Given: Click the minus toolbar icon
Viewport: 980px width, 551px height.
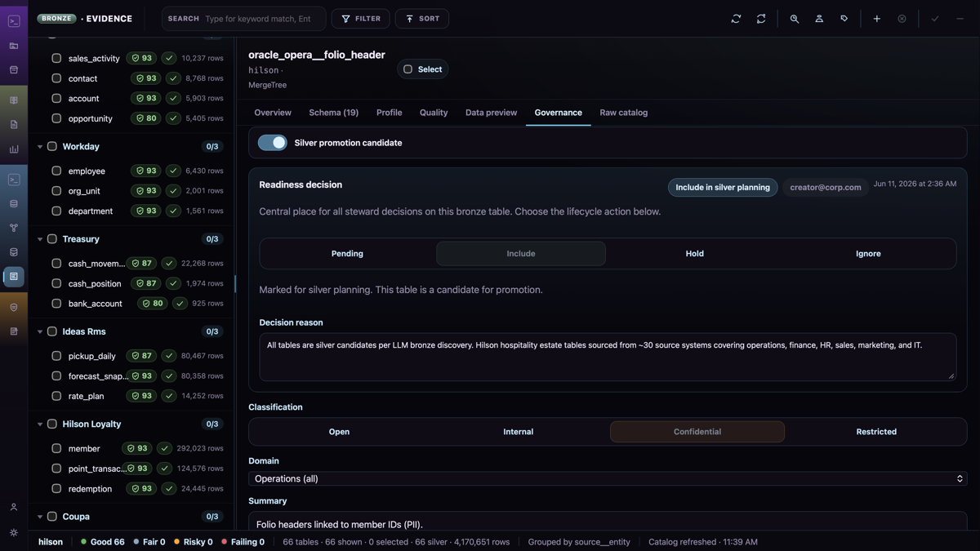Looking at the screenshot, I should coord(960,19).
